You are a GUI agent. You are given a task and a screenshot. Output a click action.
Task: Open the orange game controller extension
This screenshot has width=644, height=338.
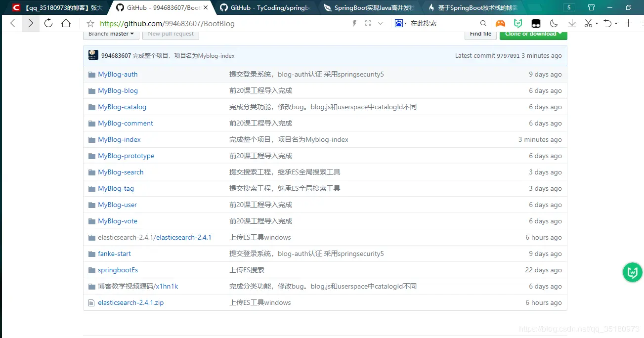[501, 23]
